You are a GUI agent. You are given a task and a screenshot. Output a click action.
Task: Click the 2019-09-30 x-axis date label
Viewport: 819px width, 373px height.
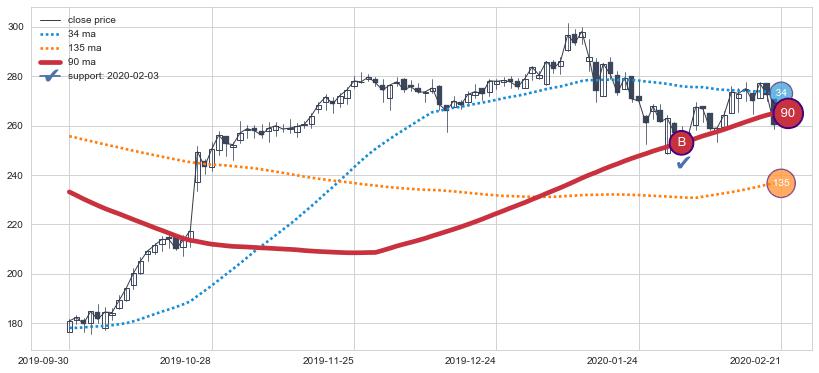(43, 360)
